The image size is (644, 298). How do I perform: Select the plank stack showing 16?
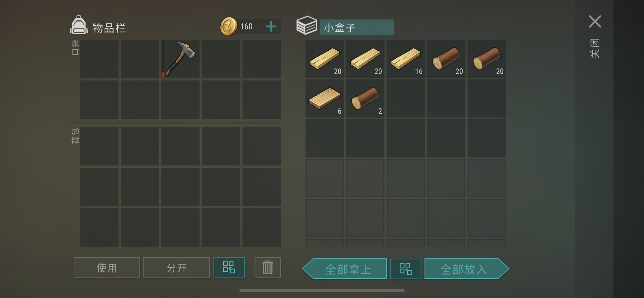click(406, 59)
